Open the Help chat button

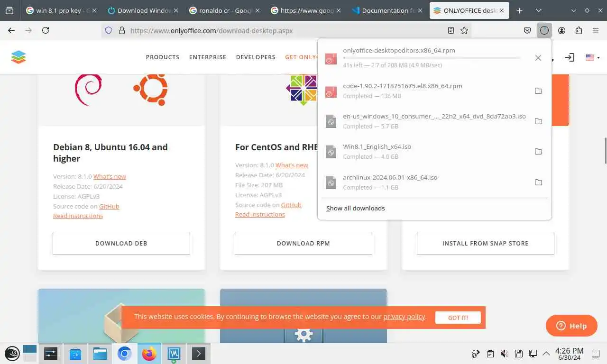[571, 326]
